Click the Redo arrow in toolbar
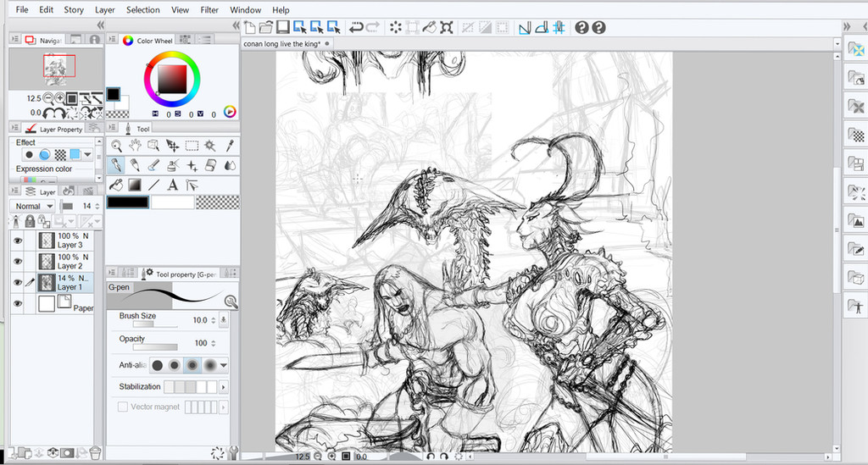The height and width of the screenshot is (465, 868). click(373, 27)
